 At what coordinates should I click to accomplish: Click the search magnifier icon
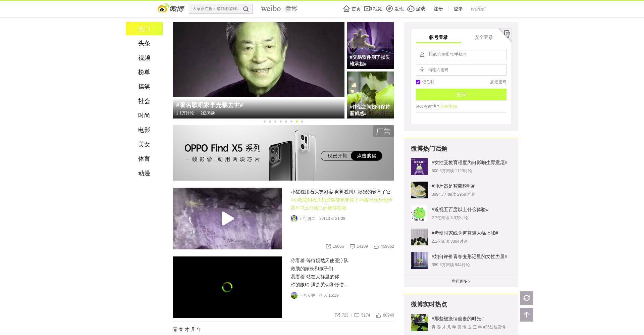(x=246, y=9)
